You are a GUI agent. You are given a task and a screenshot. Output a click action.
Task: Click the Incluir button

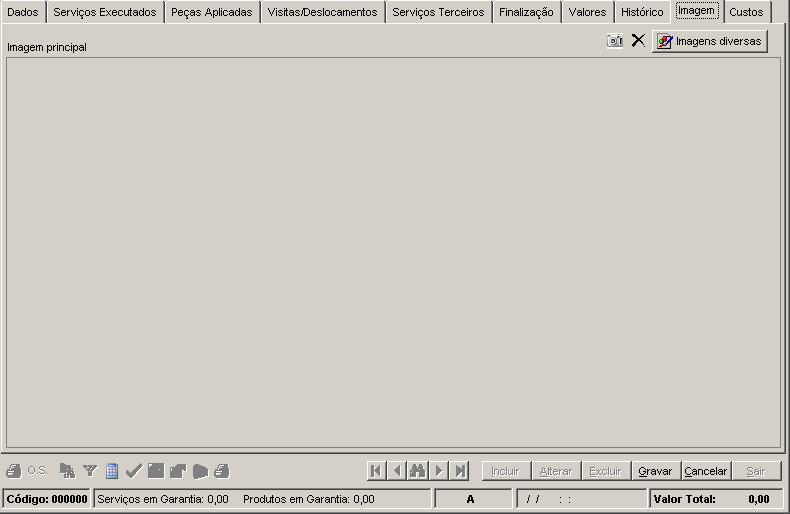[505, 471]
